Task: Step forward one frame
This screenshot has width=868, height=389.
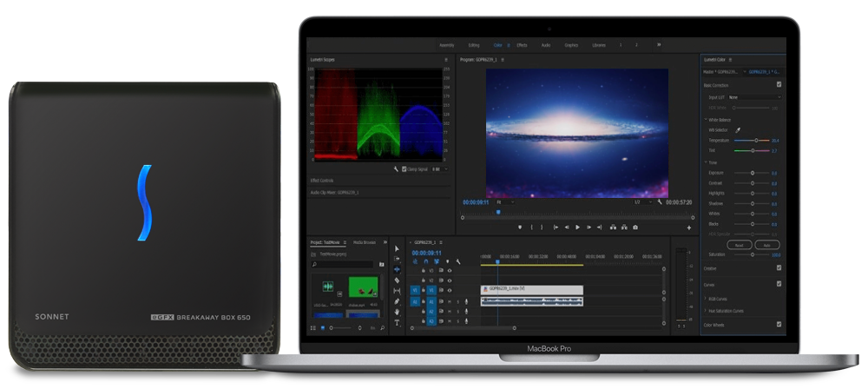Action: pyautogui.click(x=589, y=227)
